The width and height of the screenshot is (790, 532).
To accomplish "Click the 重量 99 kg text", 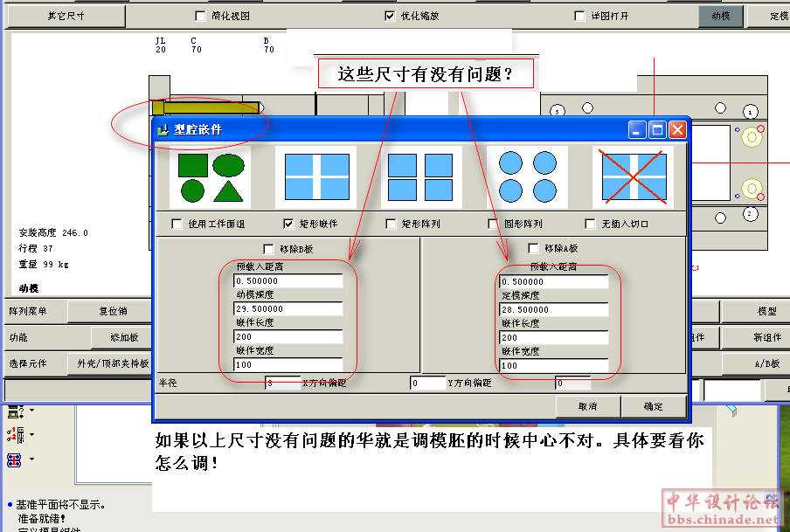I will tap(44, 264).
